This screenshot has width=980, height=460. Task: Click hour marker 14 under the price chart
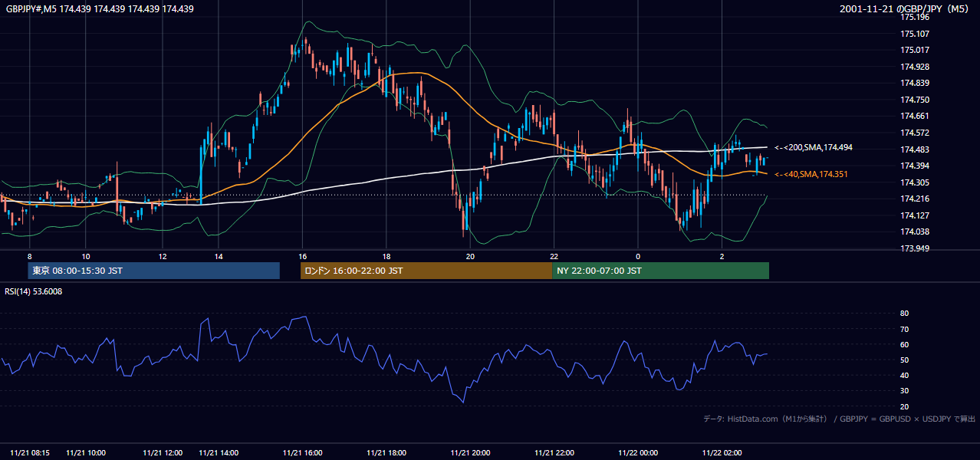coord(219,256)
